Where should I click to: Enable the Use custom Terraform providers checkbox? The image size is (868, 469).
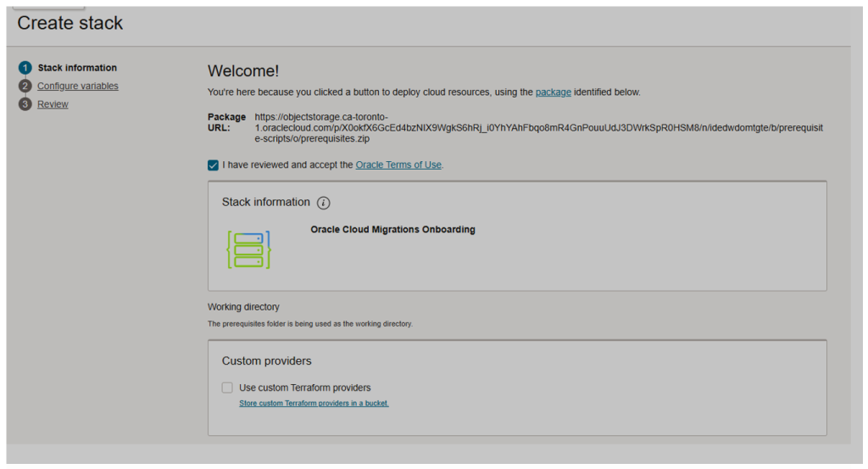[227, 388]
